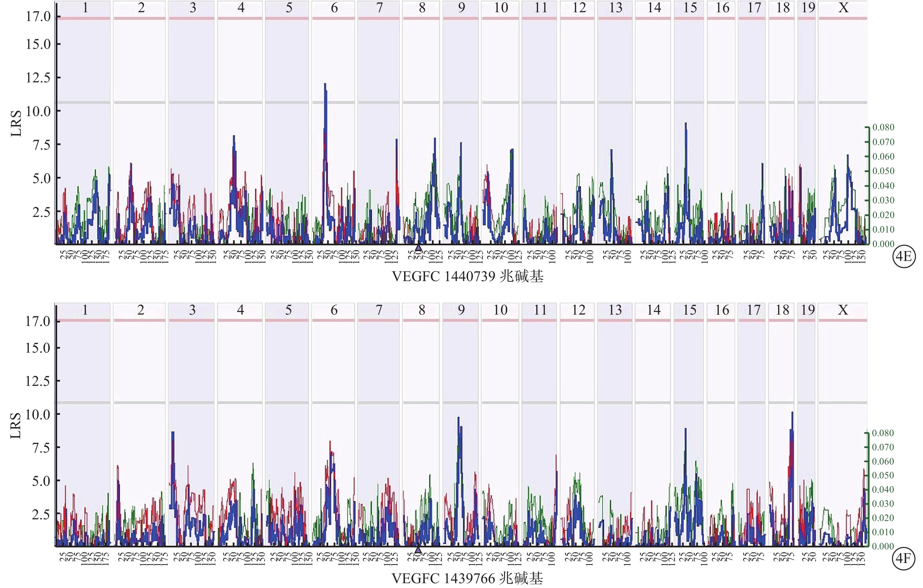Click the circled 4E panel label
This screenshot has width=923, height=588.
[x=904, y=256]
